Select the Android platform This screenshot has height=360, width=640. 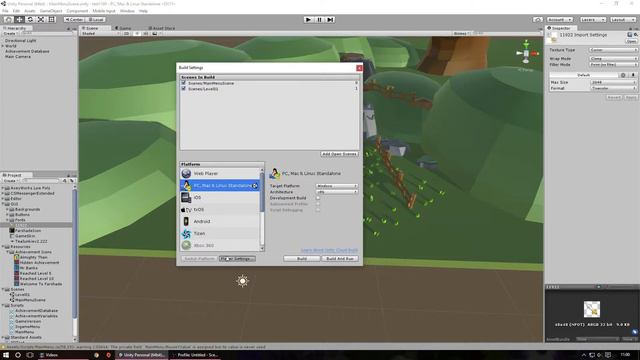(x=220, y=221)
